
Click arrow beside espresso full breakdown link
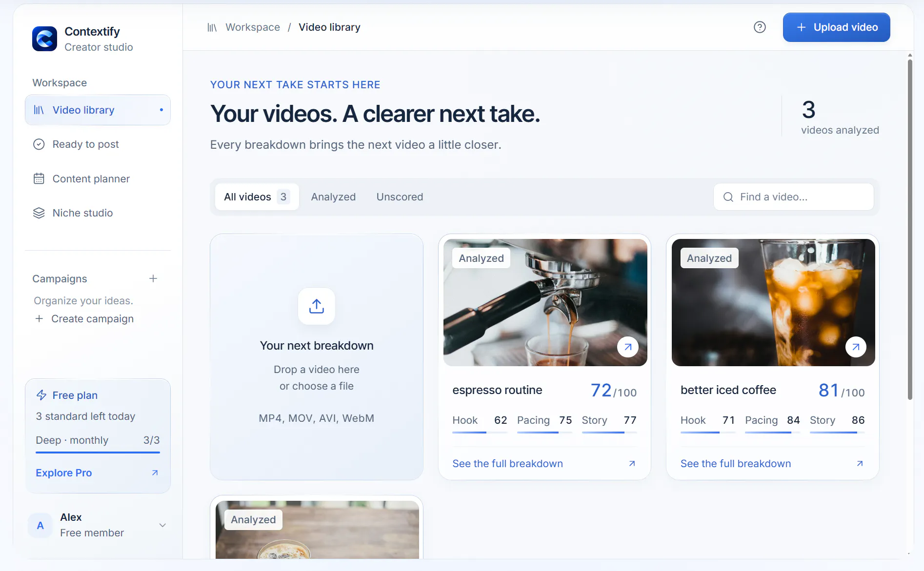pyautogui.click(x=632, y=463)
